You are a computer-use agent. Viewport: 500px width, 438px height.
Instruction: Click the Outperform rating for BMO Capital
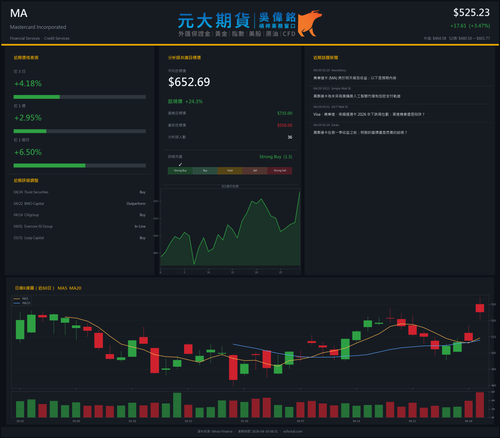coord(136,204)
